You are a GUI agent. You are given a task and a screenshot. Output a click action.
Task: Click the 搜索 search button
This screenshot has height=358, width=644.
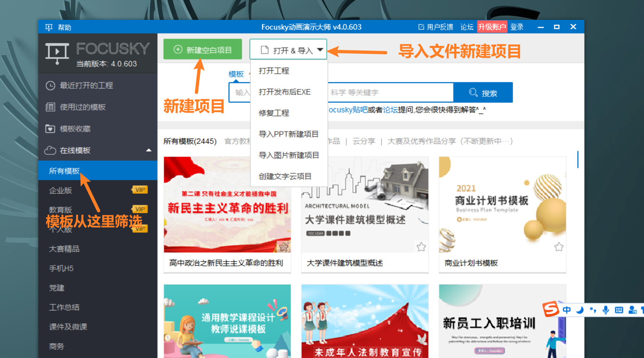[x=483, y=92]
